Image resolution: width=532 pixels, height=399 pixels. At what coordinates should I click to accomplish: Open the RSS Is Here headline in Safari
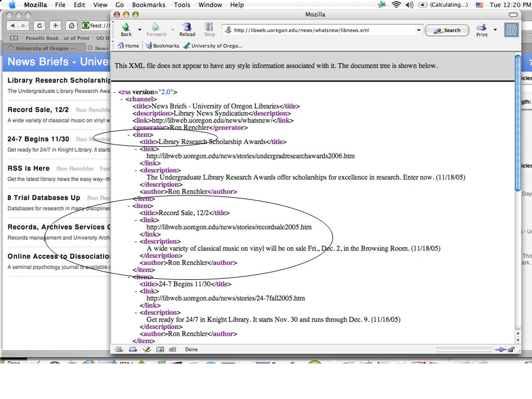pyautogui.click(x=28, y=168)
